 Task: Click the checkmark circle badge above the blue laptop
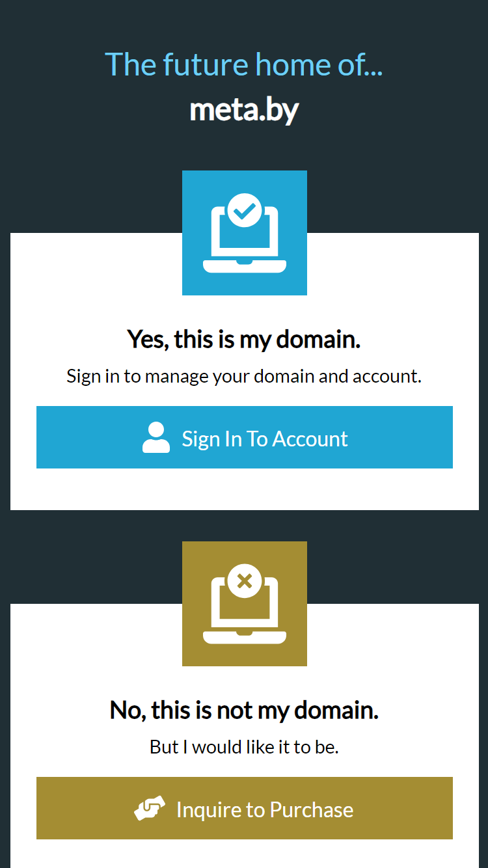(x=245, y=211)
